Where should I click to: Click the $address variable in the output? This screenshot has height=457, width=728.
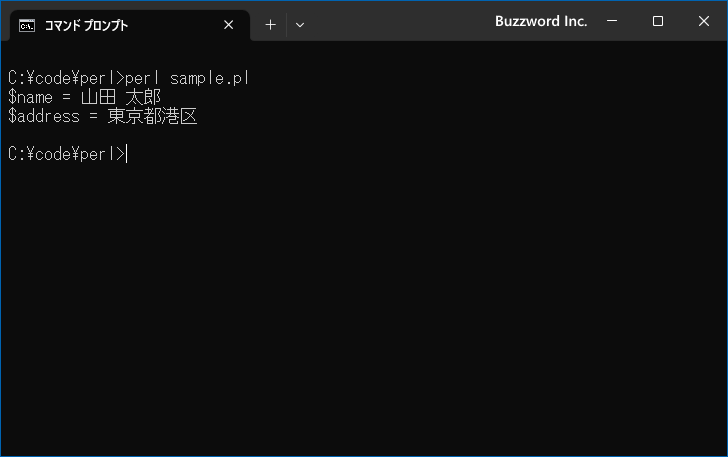tap(44, 116)
